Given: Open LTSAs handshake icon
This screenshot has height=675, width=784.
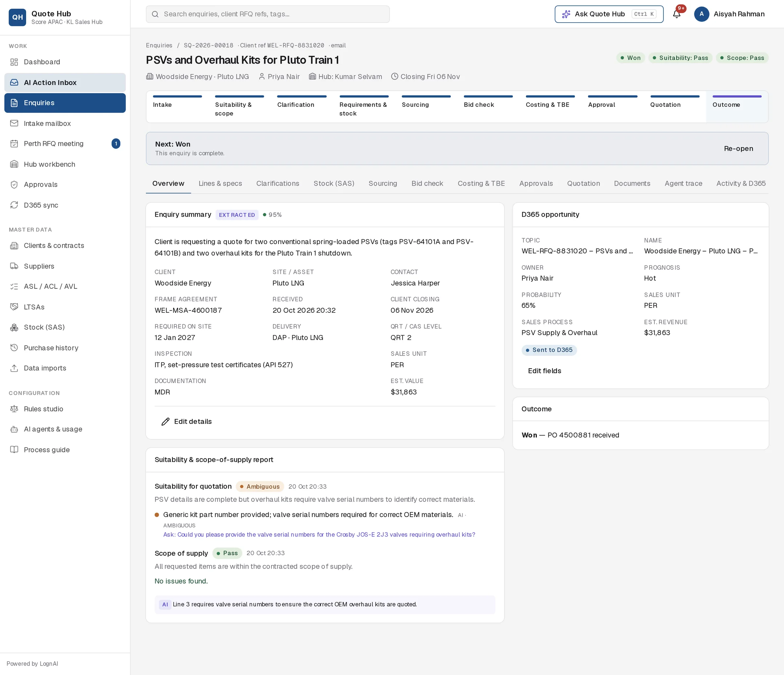Looking at the screenshot, I should point(14,307).
